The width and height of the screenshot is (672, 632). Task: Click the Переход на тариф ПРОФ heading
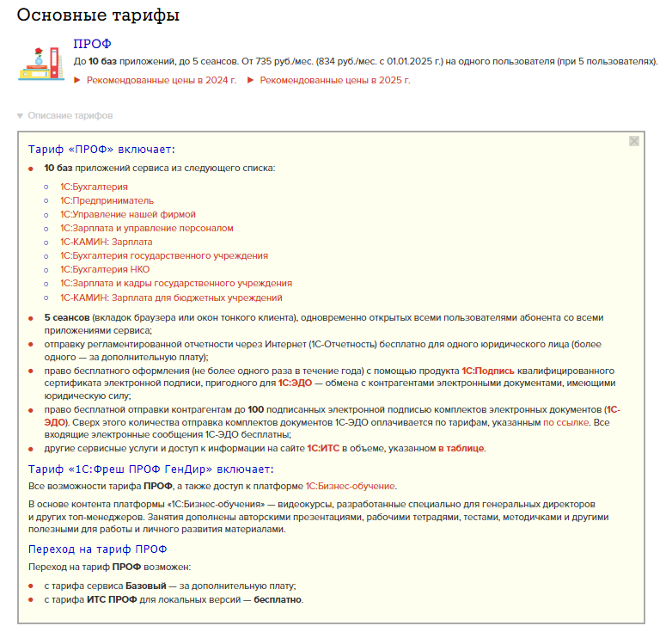[98, 549]
